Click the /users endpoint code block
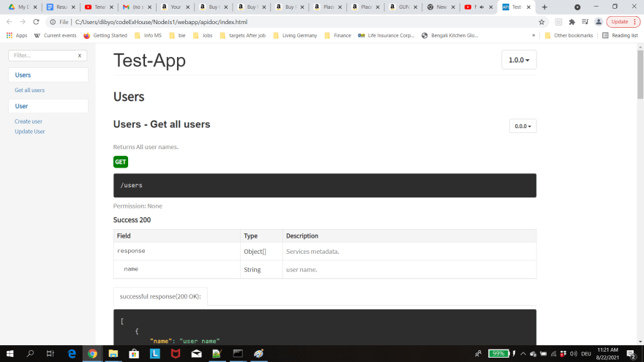This screenshot has height=362, width=644. pyautogui.click(x=324, y=186)
